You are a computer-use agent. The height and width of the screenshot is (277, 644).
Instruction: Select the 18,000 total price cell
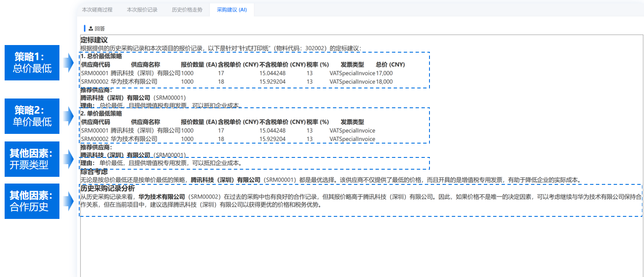click(384, 82)
